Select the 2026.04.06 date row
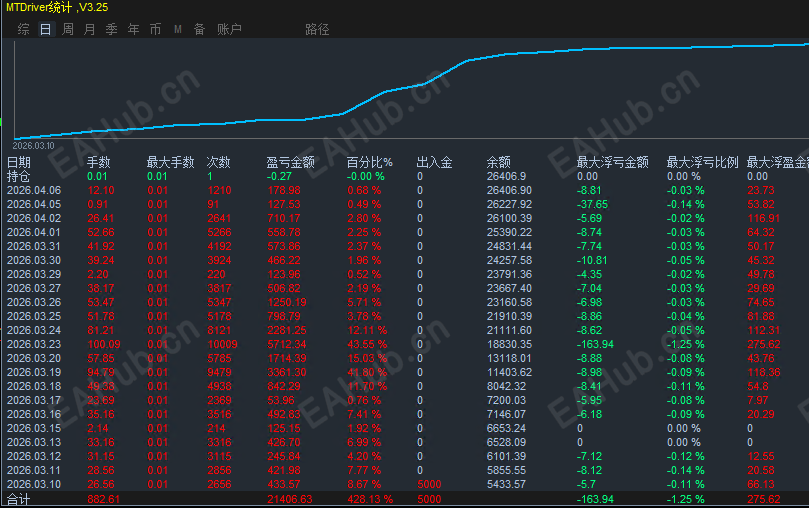 [x=34, y=190]
